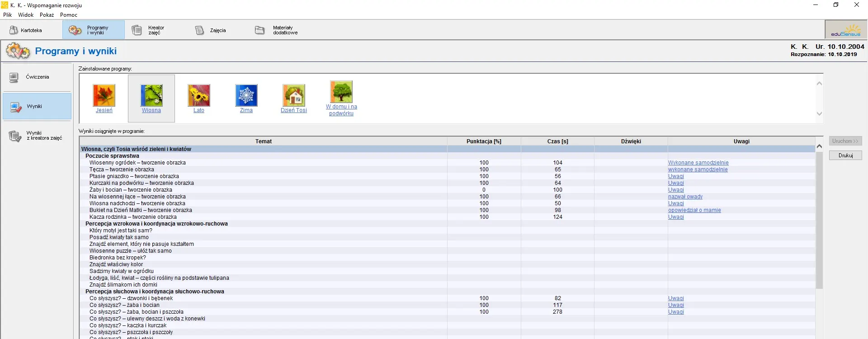Open the Pomoc menu

tap(69, 15)
